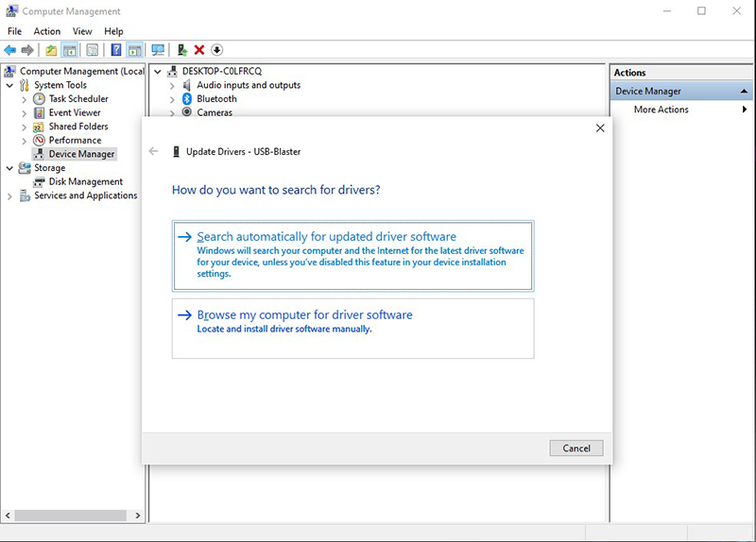Click the Properties icon in the toolbar
This screenshot has width=756, height=542.
tap(93, 50)
